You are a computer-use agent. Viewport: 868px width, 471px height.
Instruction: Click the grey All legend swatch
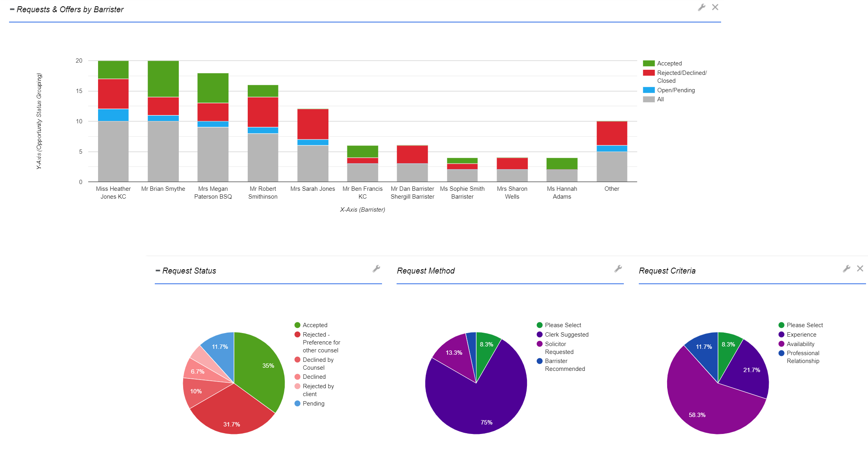point(649,99)
